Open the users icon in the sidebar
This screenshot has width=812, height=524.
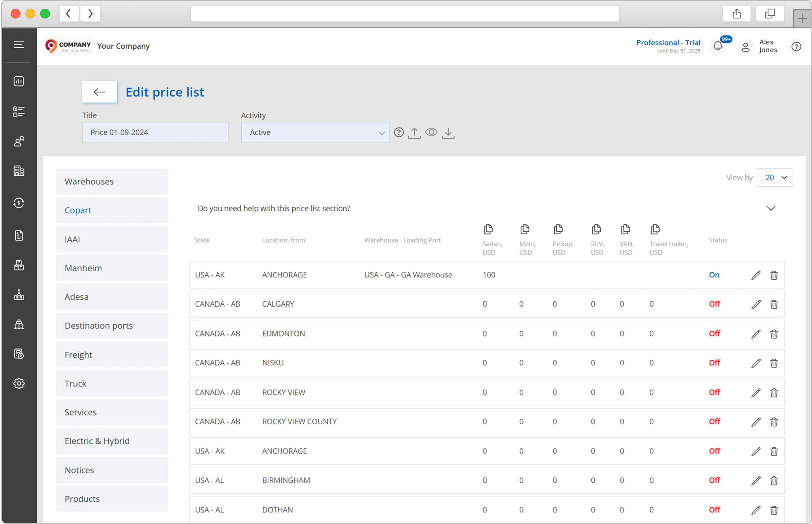[x=19, y=141]
